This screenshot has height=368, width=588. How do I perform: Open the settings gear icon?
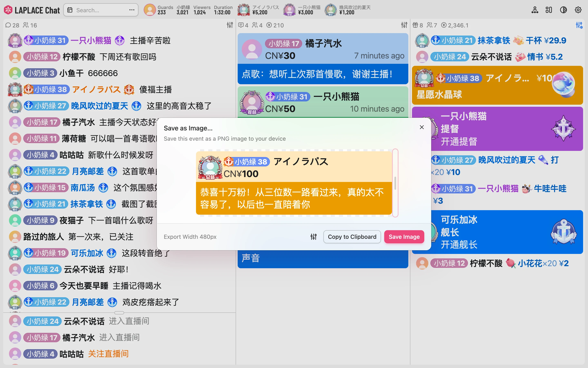(578, 10)
